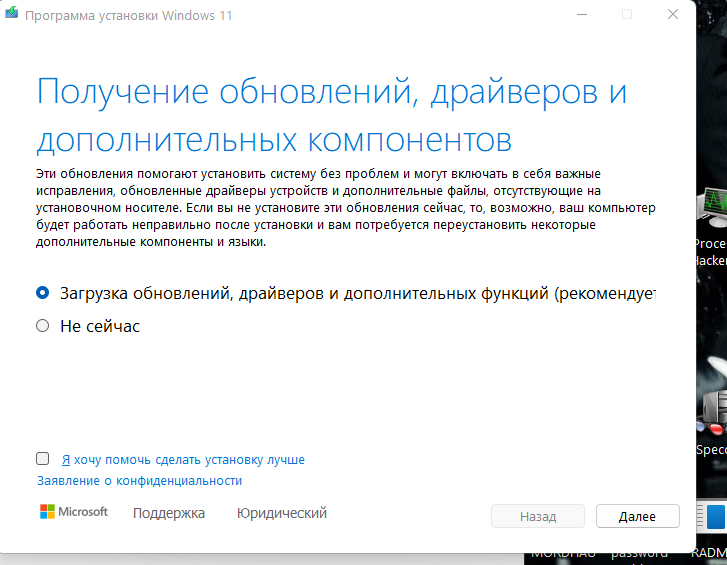The height and width of the screenshot is (565, 727).
Task: Click the Windows 11 setup title bar icon
Action: tap(12, 13)
